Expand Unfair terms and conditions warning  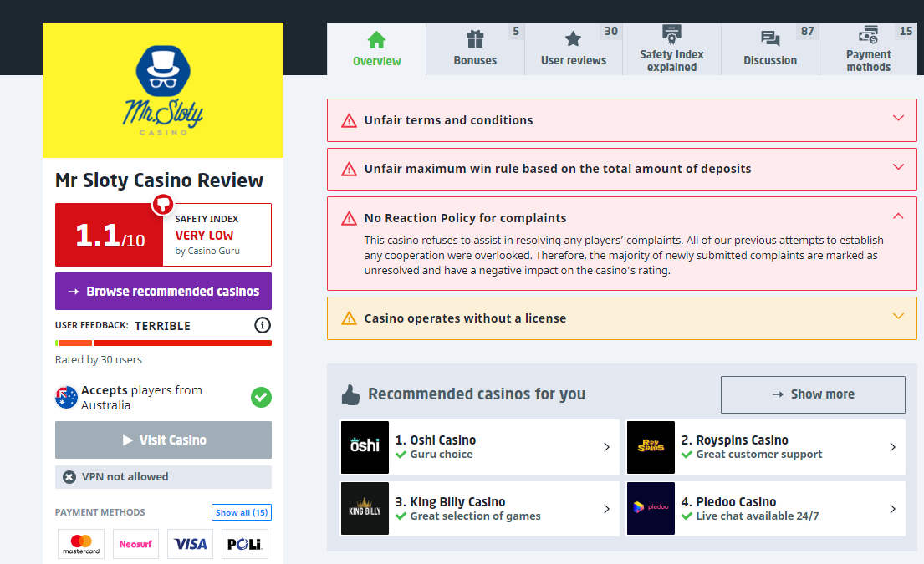coord(898,119)
